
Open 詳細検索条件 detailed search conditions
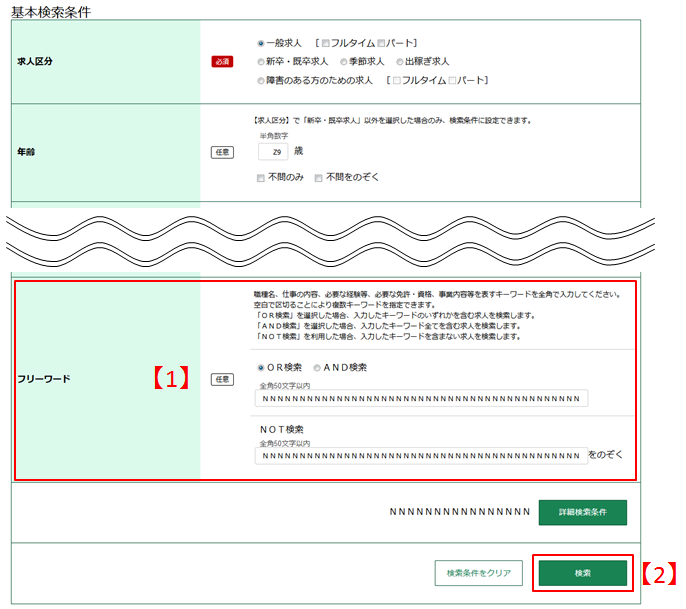point(582,513)
